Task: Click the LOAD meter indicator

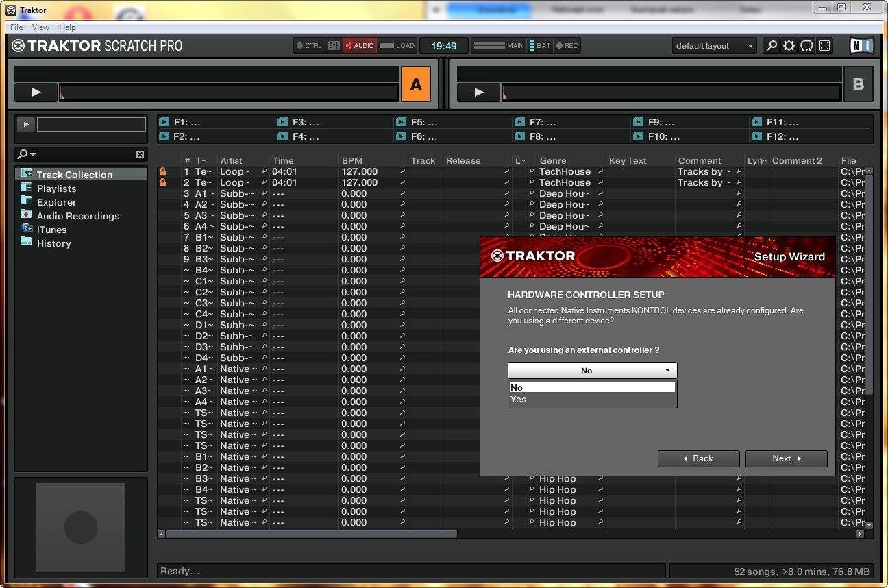Action: pos(397,46)
